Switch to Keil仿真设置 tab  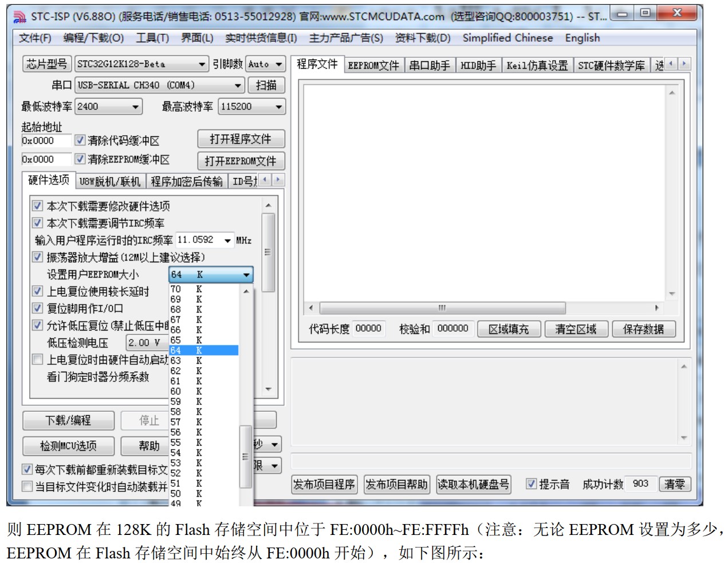coord(537,65)
